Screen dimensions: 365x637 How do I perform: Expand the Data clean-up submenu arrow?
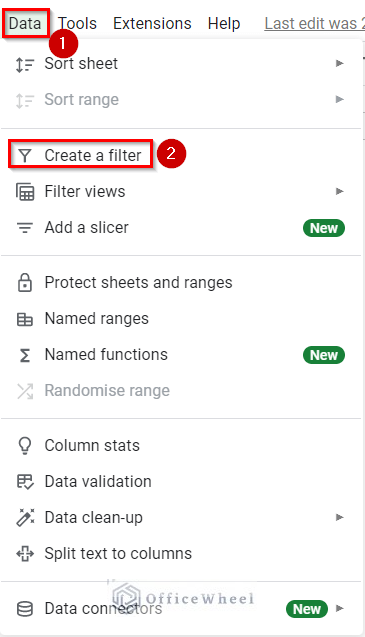(x=339, y=517)
